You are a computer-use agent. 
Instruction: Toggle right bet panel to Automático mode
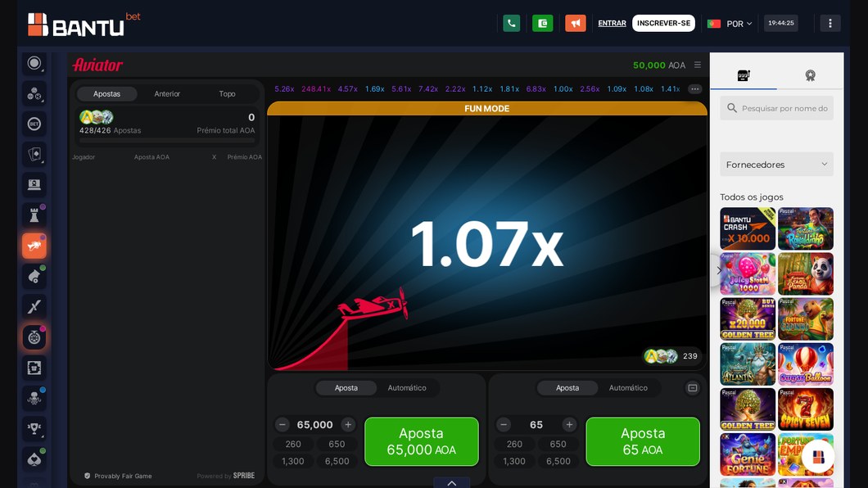coord(628,388)
